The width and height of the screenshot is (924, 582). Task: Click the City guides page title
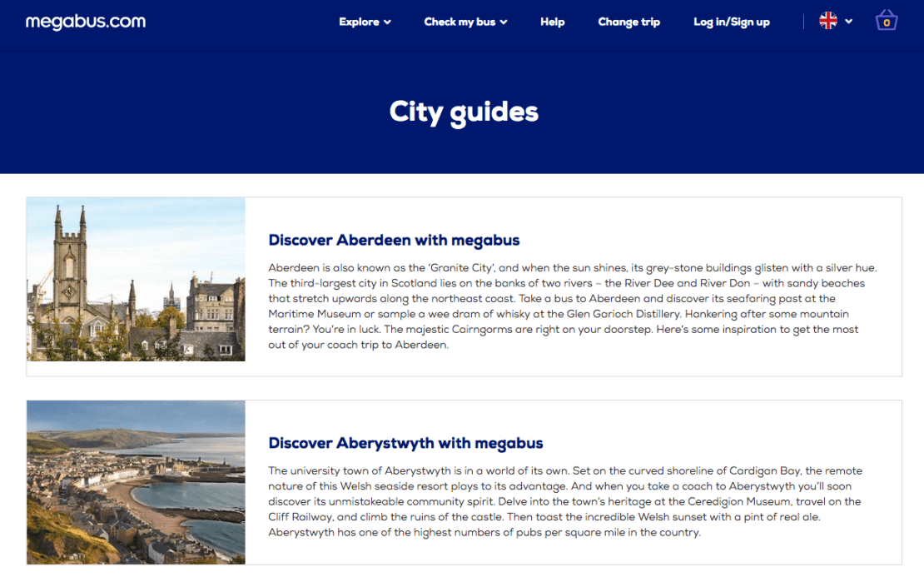[464, 112]
